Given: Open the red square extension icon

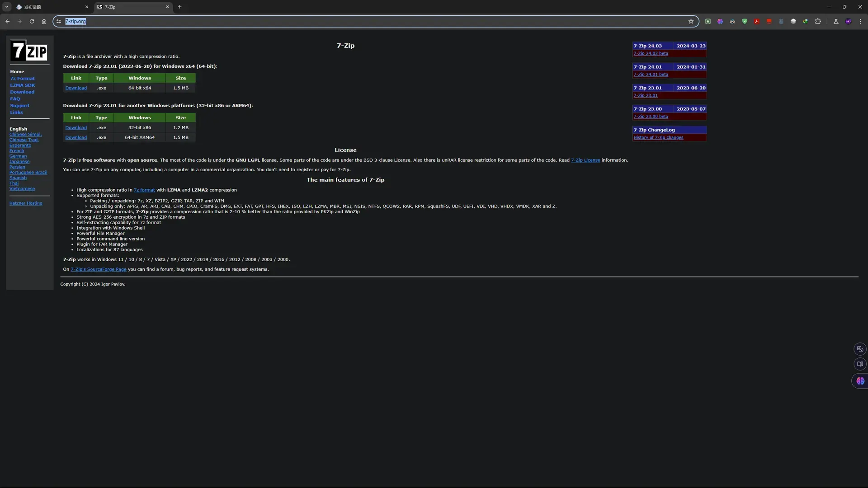Looking at the screenshot, I should [769, 21].
